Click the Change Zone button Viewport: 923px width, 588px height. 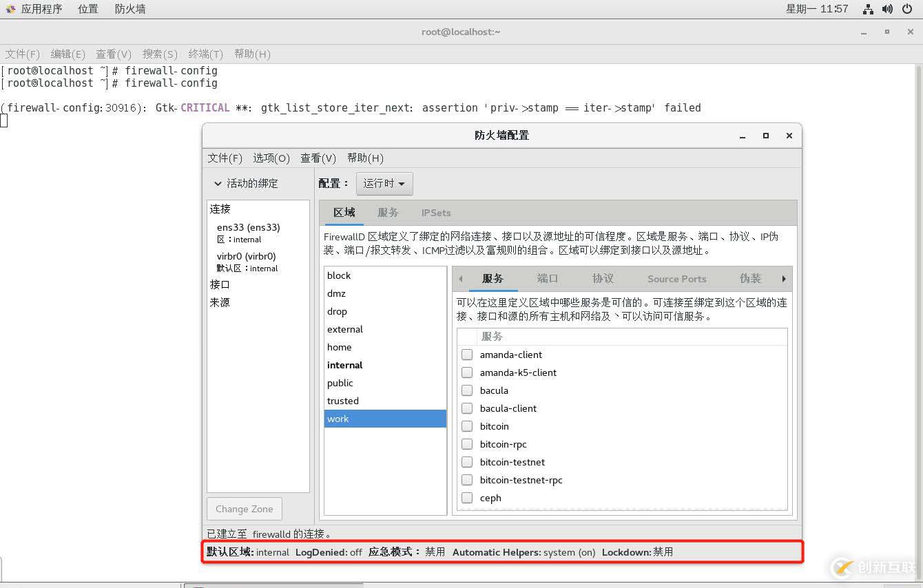[245, 509]
